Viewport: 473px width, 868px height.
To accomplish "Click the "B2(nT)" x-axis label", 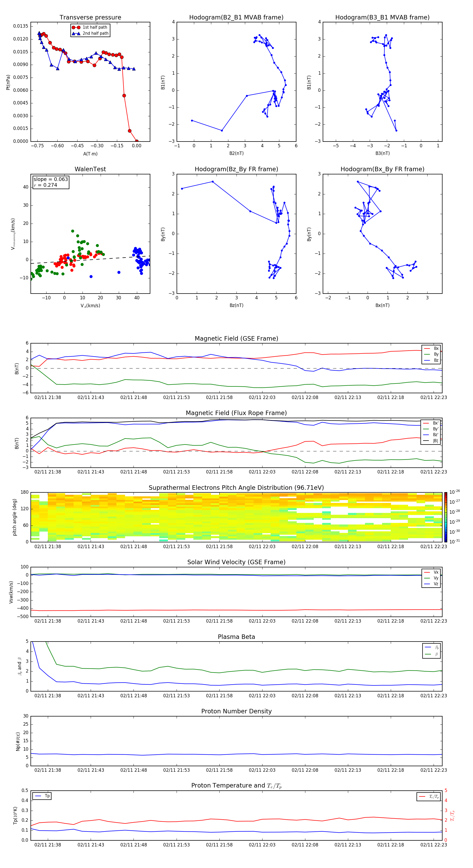I will click(x=236, y=153).
